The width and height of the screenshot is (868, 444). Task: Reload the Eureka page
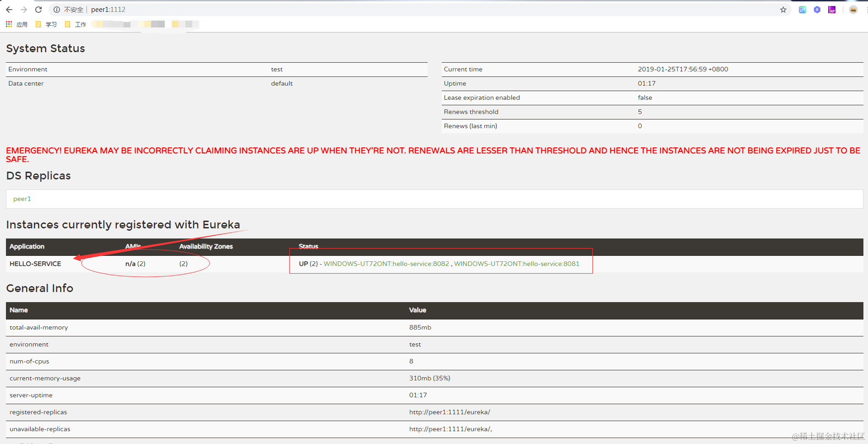38,10
